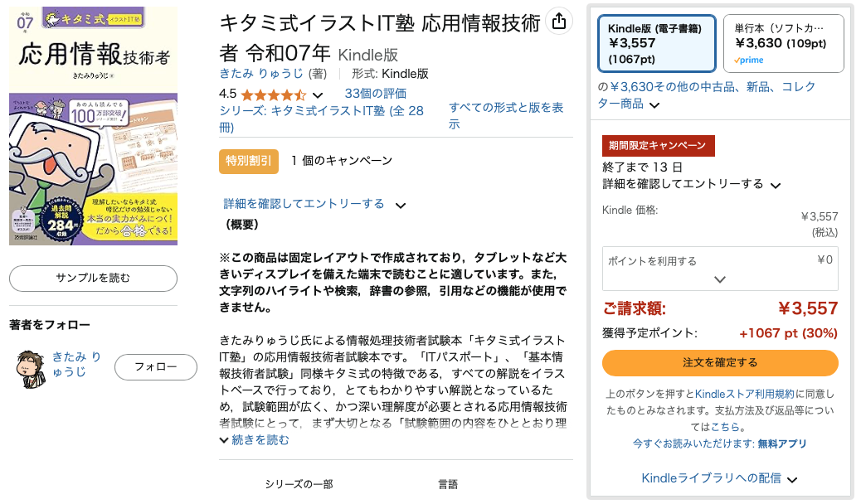This screenshot has height=504, width=861.
Task: Expand Kindleライブラリへの配信 options
Action: click(719, 478)
